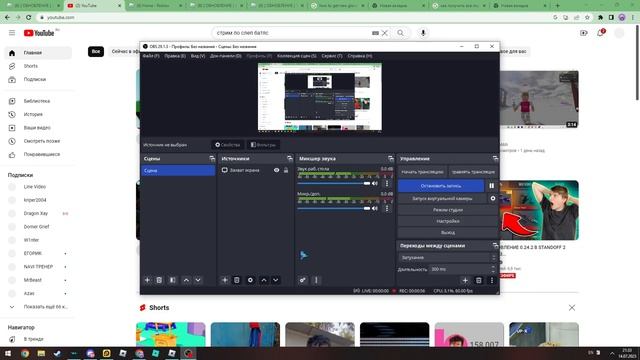
Task: Open transition properties three-dots menu
Action: tap(491, 280)
